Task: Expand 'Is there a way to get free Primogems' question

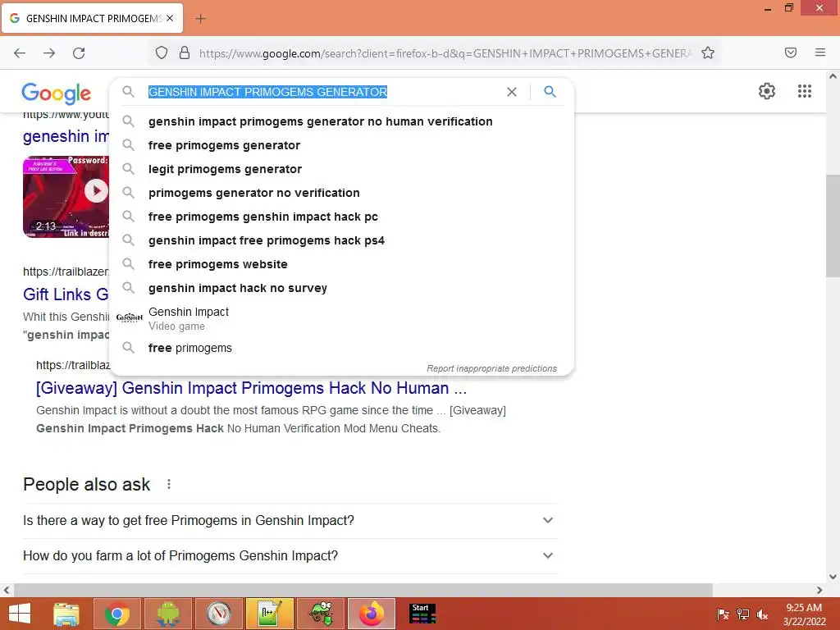Action: click(x=290, y=520)
